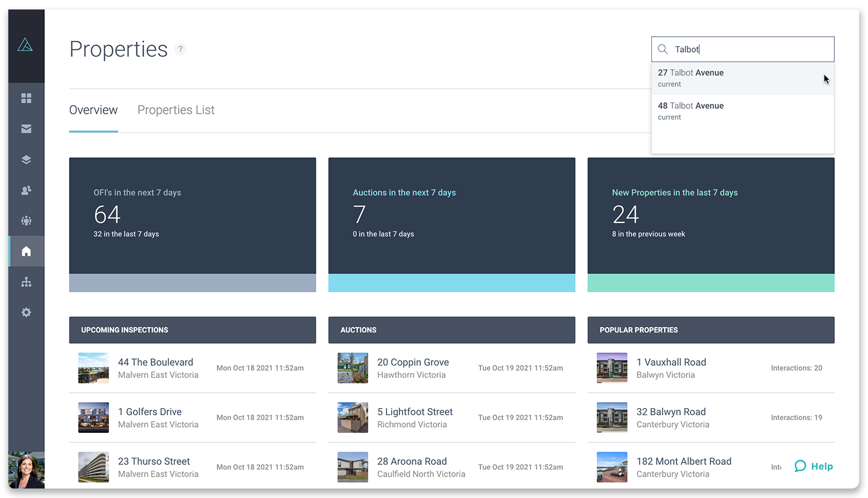Open the layers stack sidebar icon
The image size is (868, 498).
point(26,160)
